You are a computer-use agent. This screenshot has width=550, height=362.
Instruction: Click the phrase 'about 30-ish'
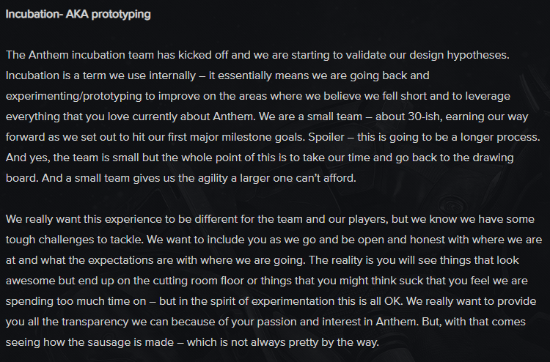tap(407, 116)
